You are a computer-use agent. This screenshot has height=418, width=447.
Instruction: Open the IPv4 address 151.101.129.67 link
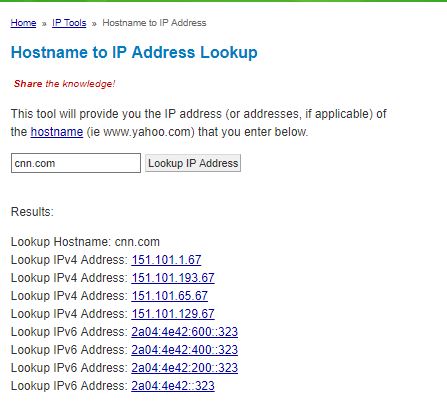point(173,314)
